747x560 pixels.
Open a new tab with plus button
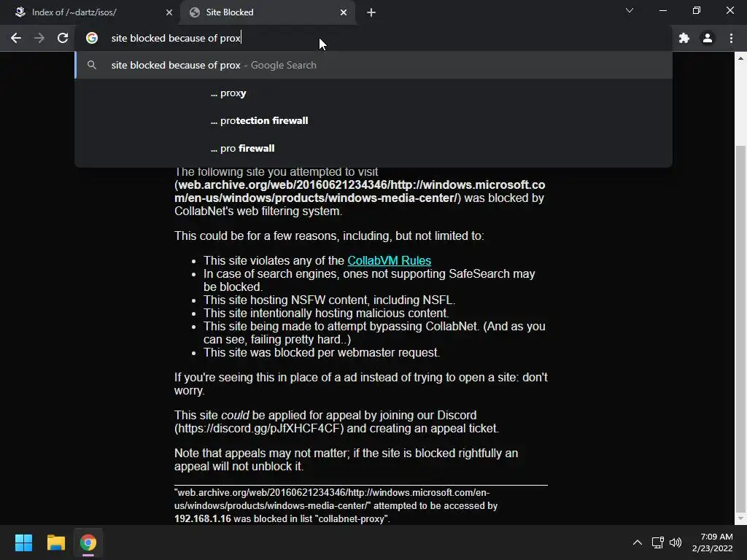pos(371,12)
